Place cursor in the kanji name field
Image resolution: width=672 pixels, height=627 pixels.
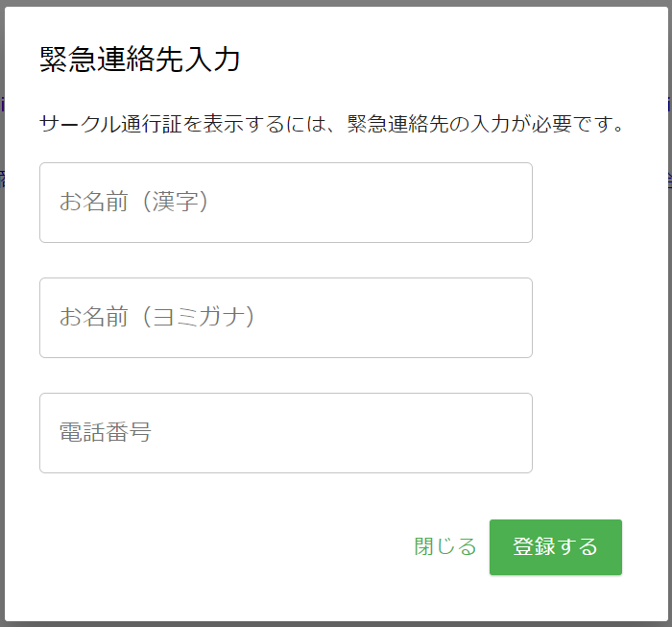[x=286, y=203]
